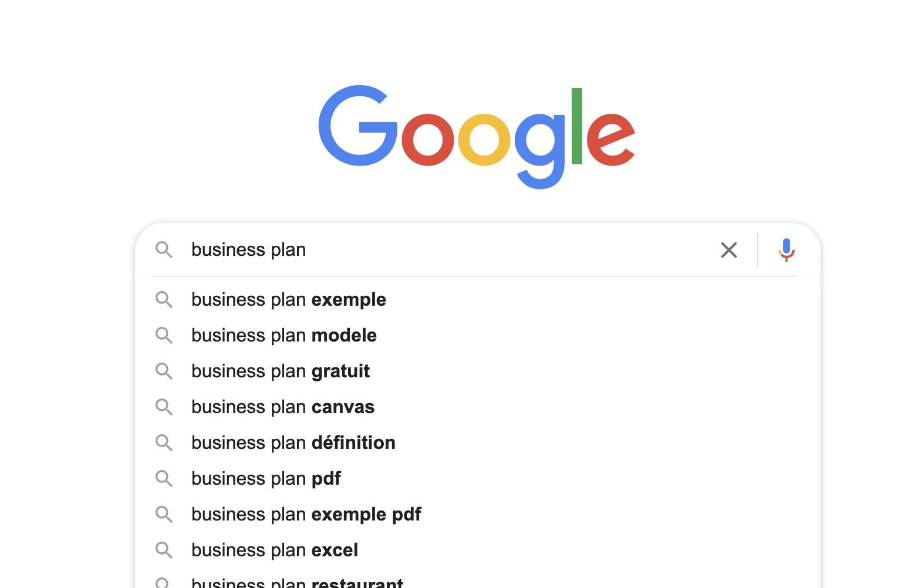
Task: Select the 'business plan excel' suggestion
Action: pyautogui.click(x=274, y=550)
